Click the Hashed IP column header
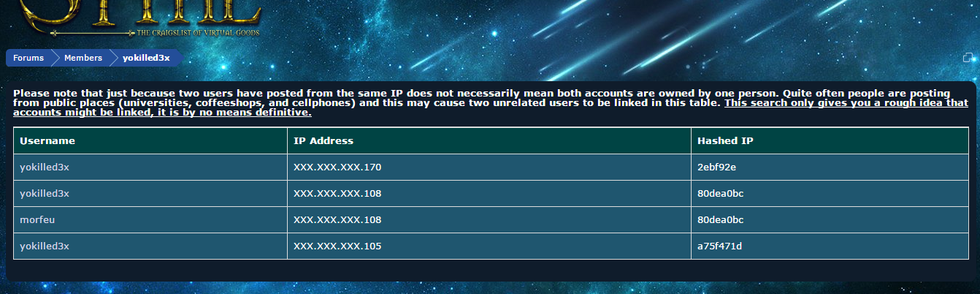980x294 pixels. click(725, 140)
